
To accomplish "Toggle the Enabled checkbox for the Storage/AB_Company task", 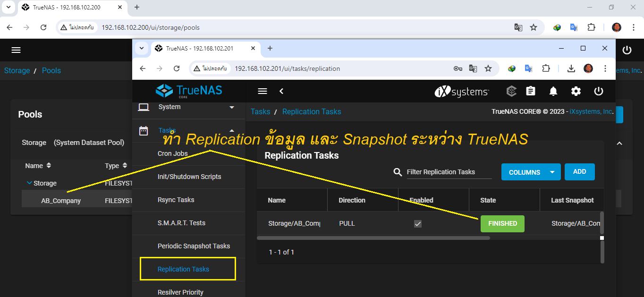I will [417, 224].
